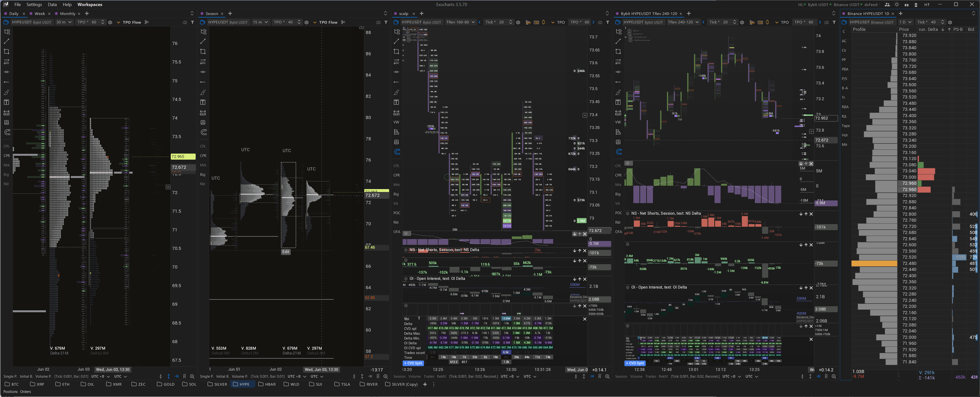
Task: Switch to the Monthly chart tab
Action: 67,14
